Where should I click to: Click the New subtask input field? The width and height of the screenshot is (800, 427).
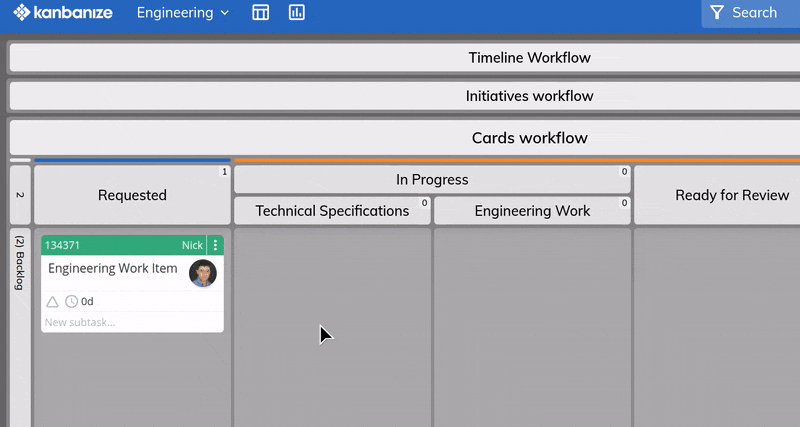click(132, 322)
